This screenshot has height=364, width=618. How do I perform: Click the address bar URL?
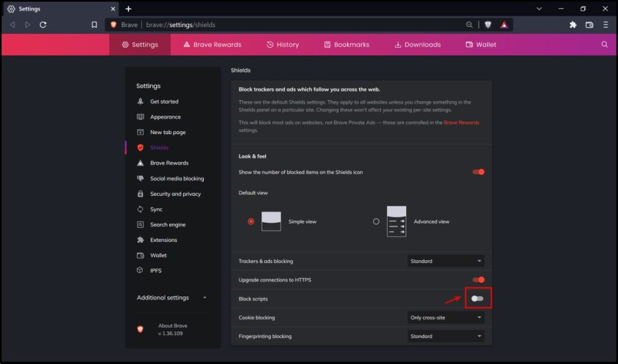[180, 25]
